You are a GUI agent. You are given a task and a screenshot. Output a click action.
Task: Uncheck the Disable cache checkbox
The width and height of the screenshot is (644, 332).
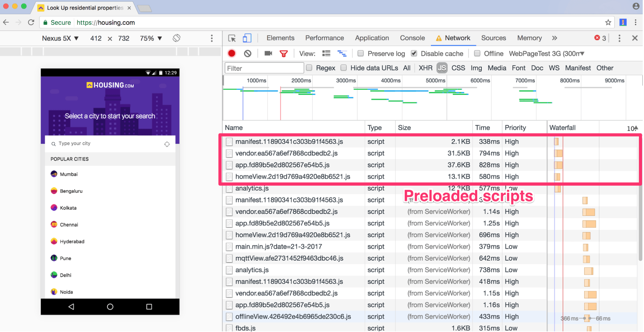click(x=414, y=53)
